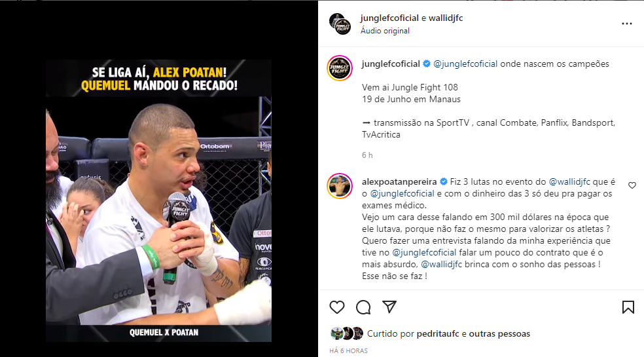
Task: Open comments with the speech bubble icon
Action: tap(363, 307)
